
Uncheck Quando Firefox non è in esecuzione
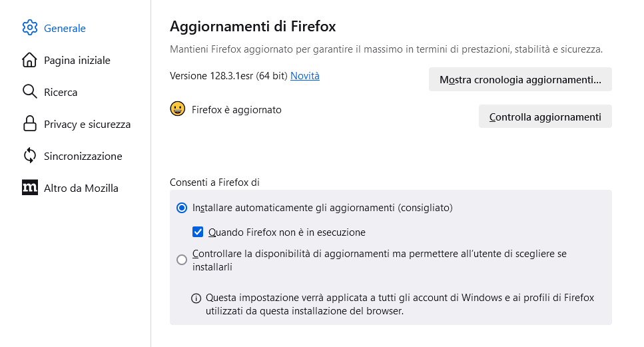pos(198,232)
